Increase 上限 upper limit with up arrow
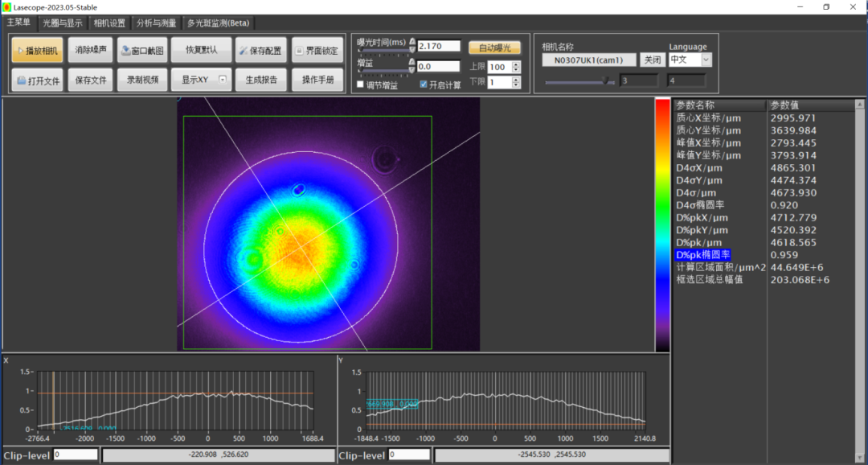Viewport: 868px width, 465px height. coord(517,64)
